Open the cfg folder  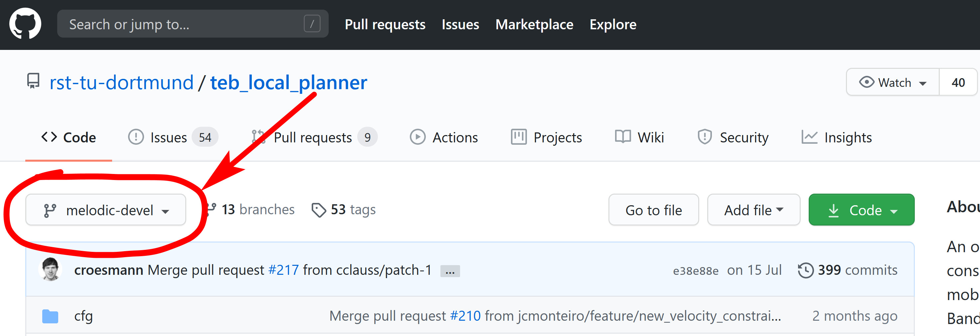tap(83, 316)
